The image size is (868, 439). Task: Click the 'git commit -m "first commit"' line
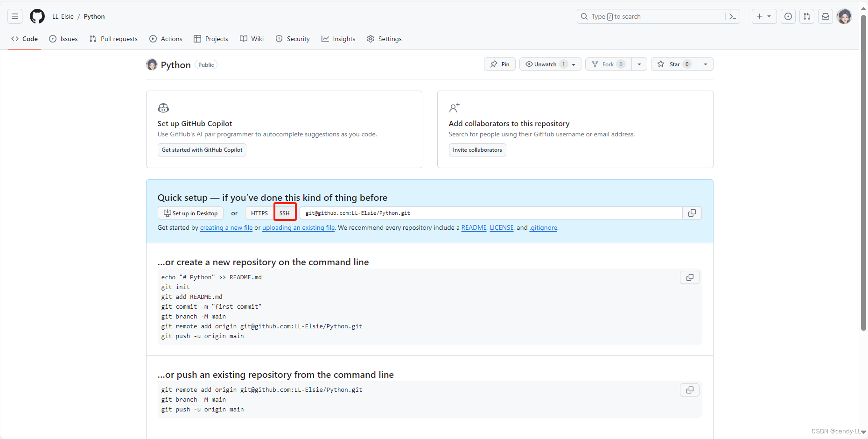tap(211, 307)
